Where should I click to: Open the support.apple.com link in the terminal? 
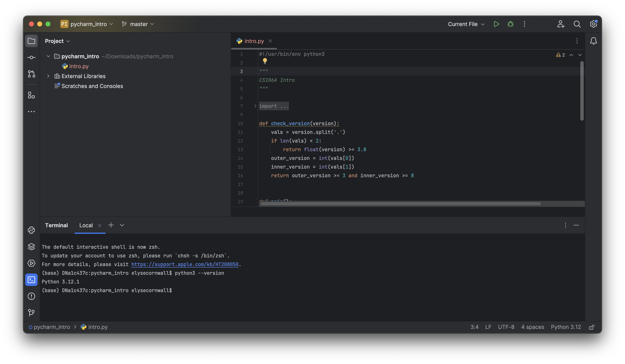185,264
